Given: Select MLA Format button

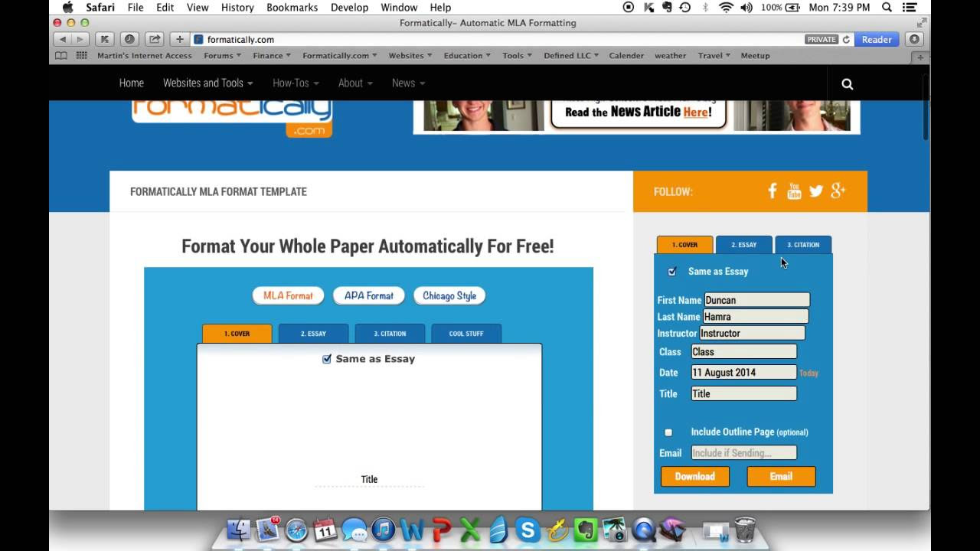Looking at the screenshot, I should pyautogui.click(x=288, y=296).
